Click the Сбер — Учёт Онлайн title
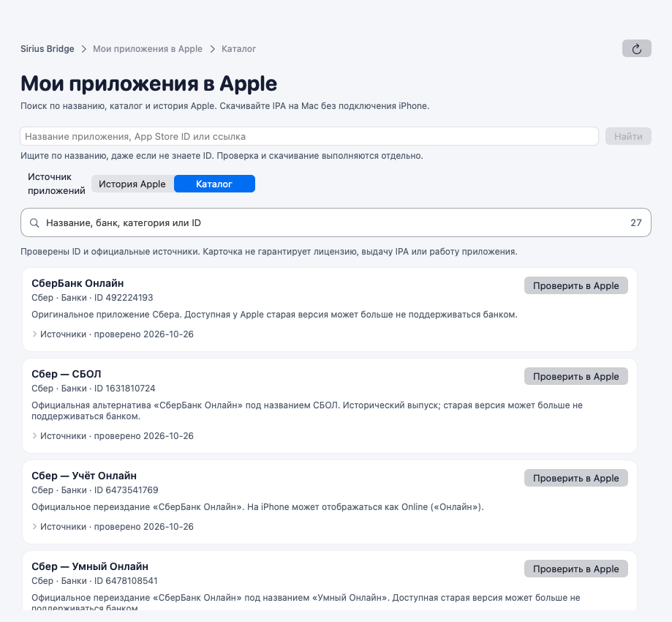Image resolution: width=672 pixels, height=622 pixels. coord(84,476)
